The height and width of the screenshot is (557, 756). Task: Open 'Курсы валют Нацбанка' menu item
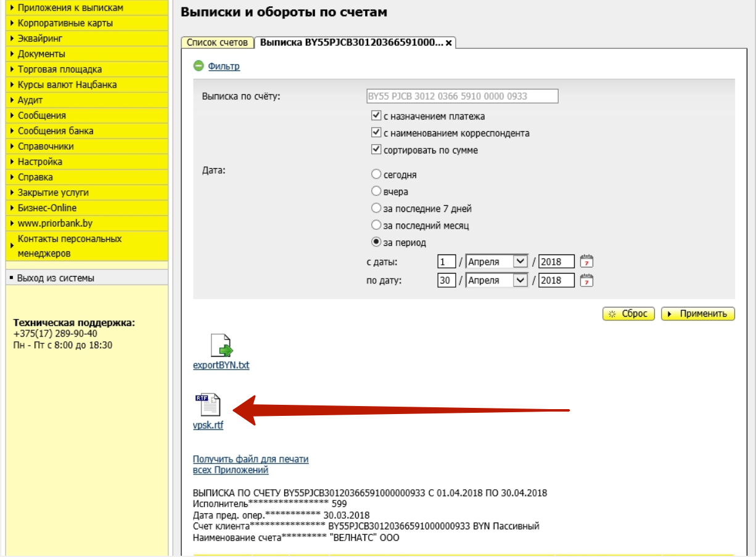[67, 85]
